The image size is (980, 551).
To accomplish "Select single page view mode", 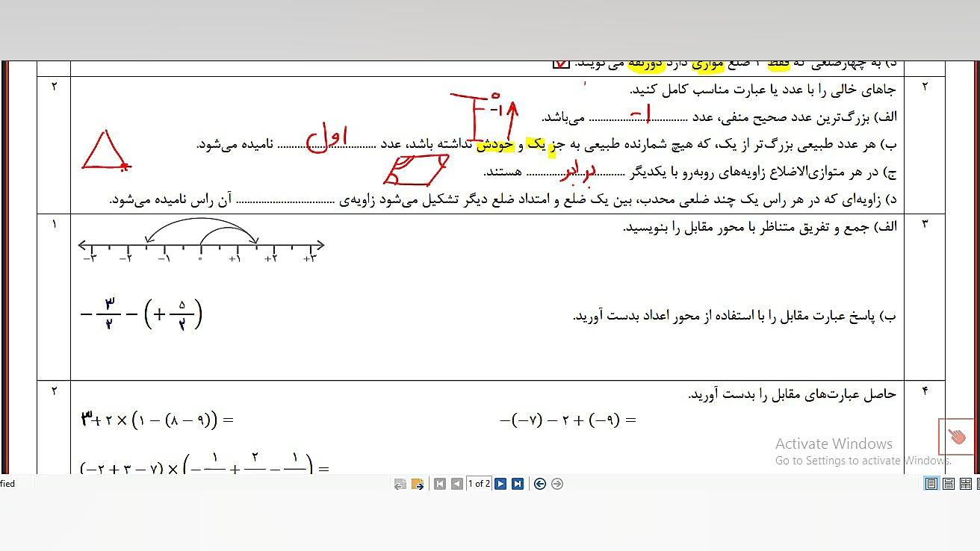I will tap(931, 484).
